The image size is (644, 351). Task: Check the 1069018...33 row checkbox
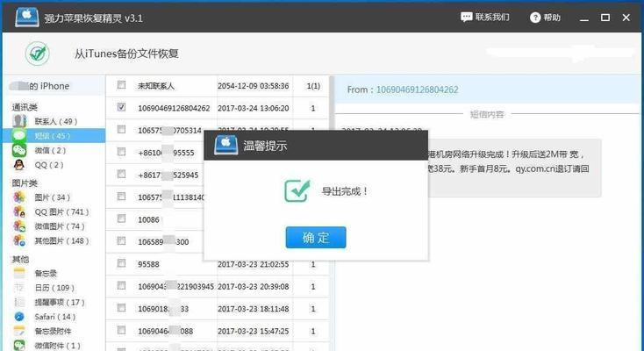(x=121, y=307)
